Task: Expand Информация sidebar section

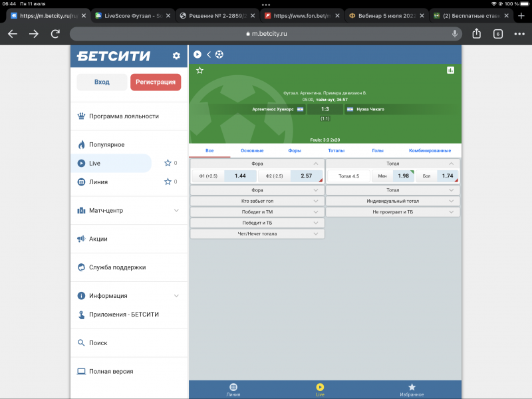Action: coord(176,296)
